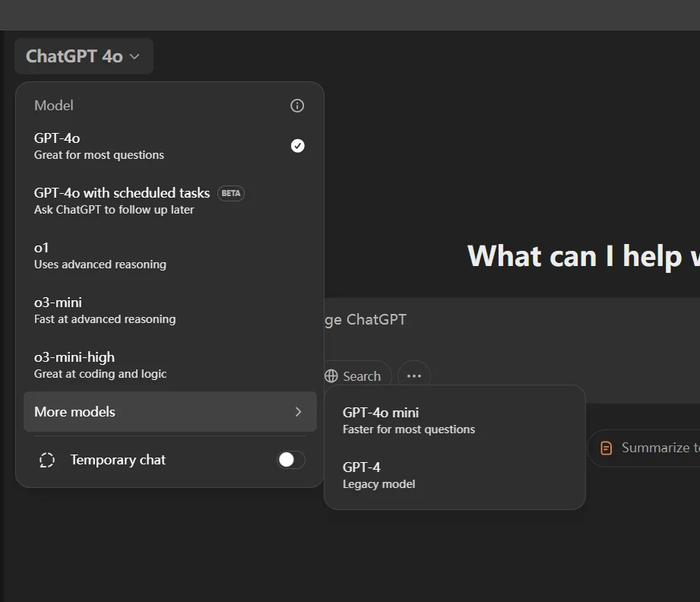Viewport: 700px width, 602px height.
Task: Click the message ChatGPT input field
Action: tap(512, 320)
